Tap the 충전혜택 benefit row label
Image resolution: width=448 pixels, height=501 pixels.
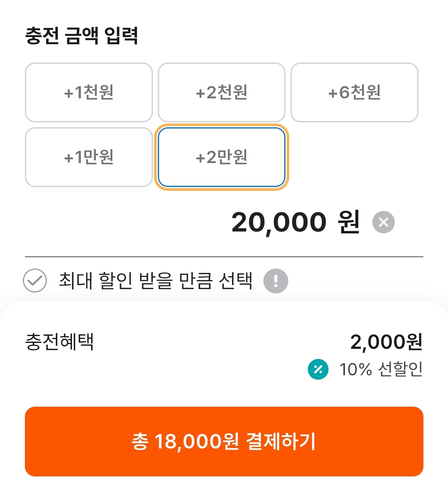59,342
